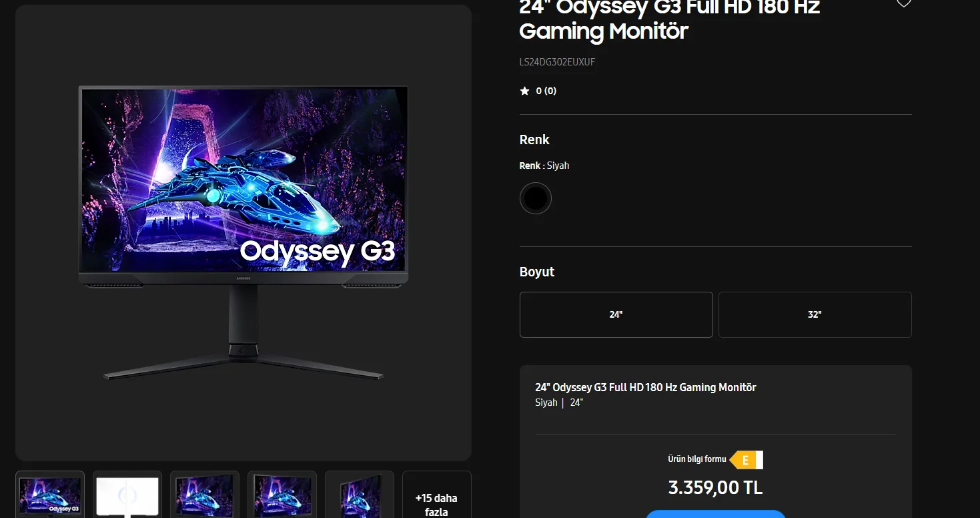Add monitor to wishlist with heart icon
The width and height of the screenshot is (980, 518).
click(x=903, y=3)
